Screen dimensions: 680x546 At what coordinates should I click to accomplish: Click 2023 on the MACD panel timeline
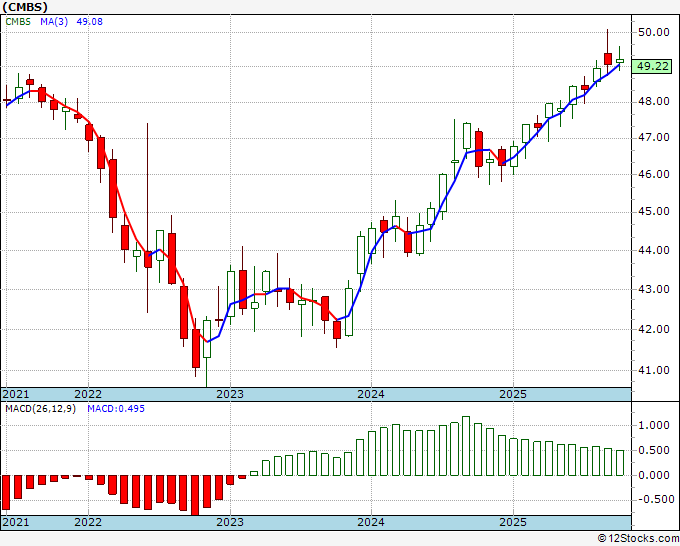click(230, 522)
